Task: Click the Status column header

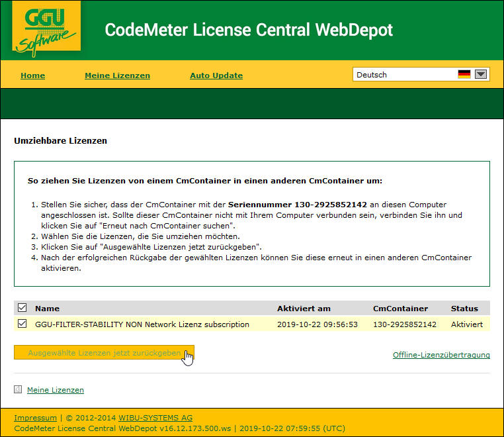Action: pyautogui.click(x=464, y=309)
